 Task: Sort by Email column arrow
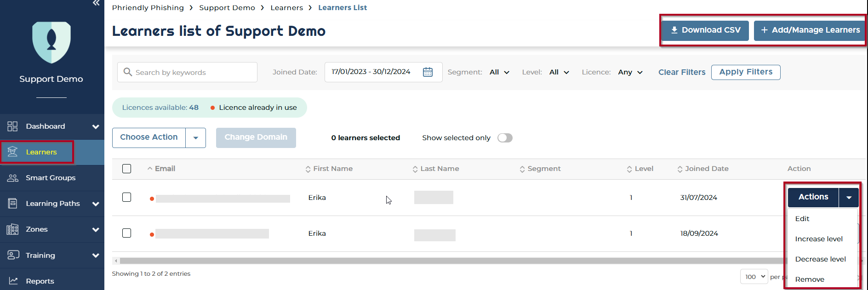point(150,169)
